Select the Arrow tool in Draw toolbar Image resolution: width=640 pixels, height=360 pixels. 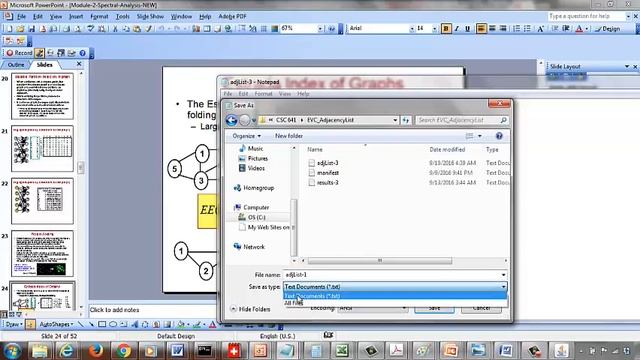[91, 324]
